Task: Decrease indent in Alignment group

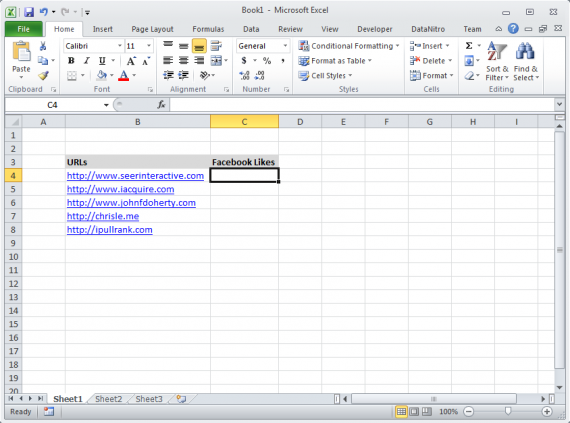Action: 168,75
